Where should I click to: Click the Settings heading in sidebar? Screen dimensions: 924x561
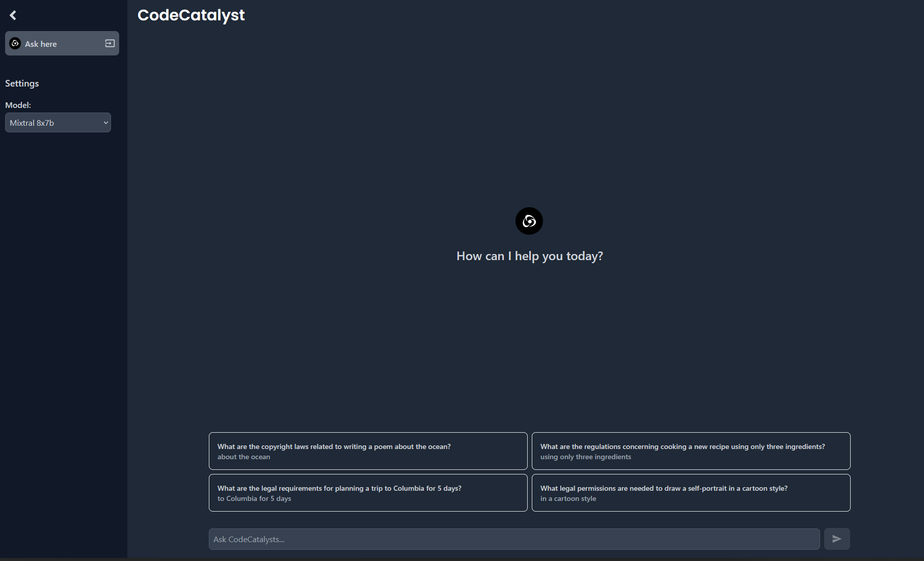[x=22, y=83]
